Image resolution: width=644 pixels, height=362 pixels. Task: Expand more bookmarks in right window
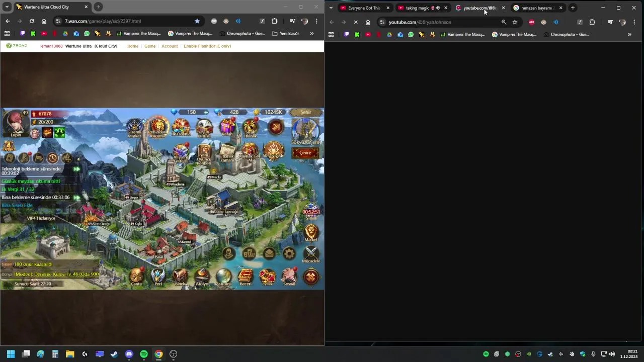[x=629, y=35]
